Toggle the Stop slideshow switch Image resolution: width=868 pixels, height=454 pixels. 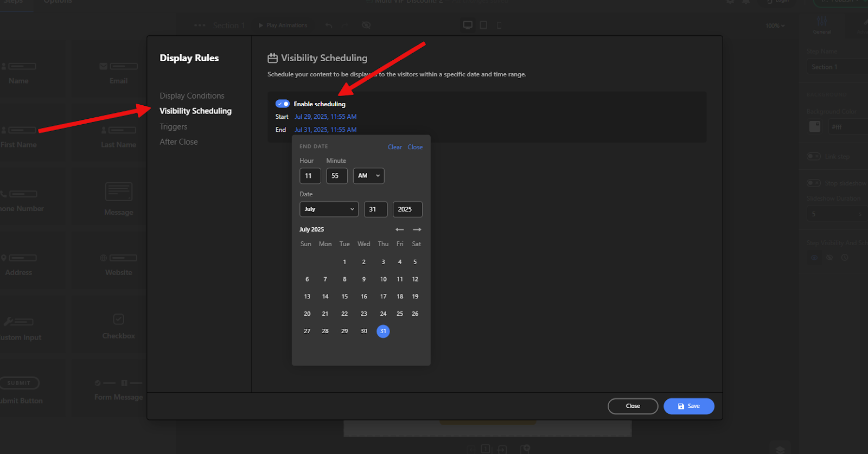[814, 183]
